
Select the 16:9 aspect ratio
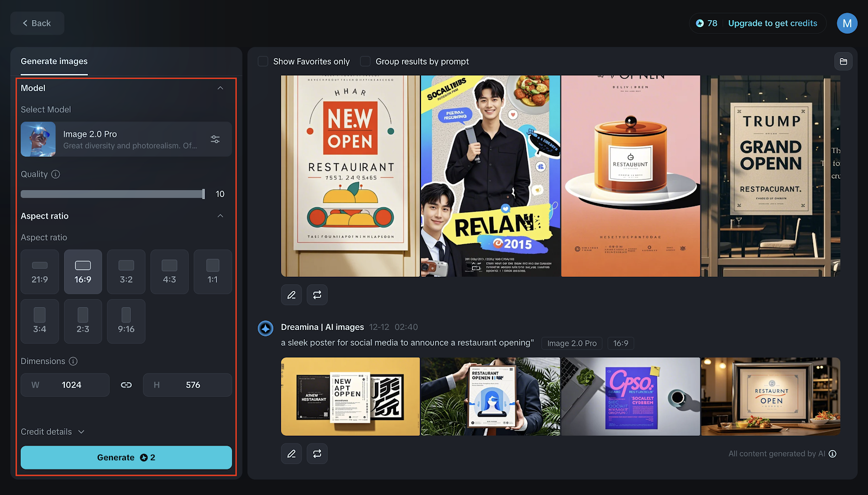[83, 272]
